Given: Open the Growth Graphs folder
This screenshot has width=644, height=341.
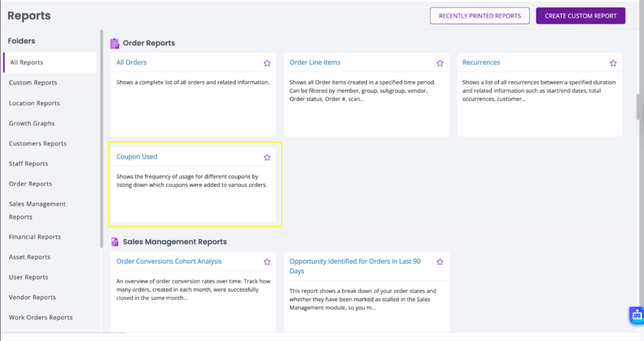Looking at the screenshot, I should coord(31,123).
